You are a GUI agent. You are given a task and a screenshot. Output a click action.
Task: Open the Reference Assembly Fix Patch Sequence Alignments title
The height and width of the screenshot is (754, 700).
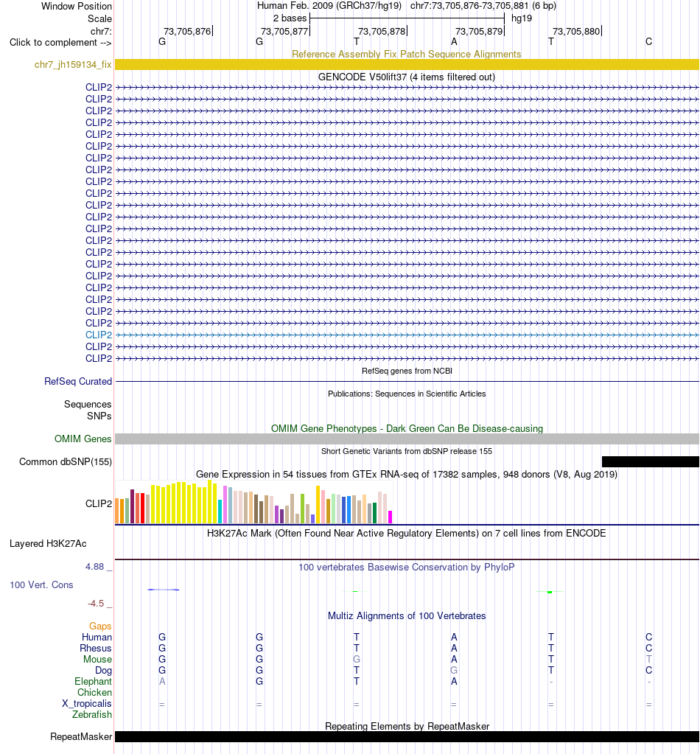pos(406,54)
